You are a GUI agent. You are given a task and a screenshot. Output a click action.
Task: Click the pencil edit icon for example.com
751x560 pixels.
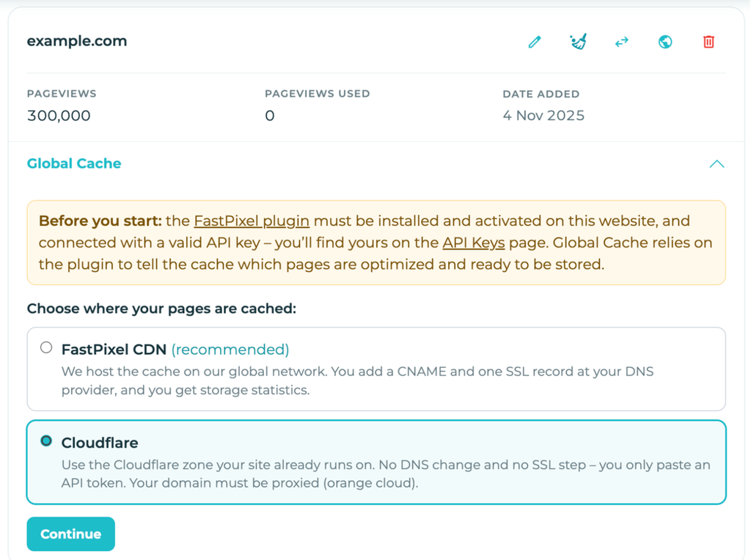pyautogui.click(x=535, y=42)
